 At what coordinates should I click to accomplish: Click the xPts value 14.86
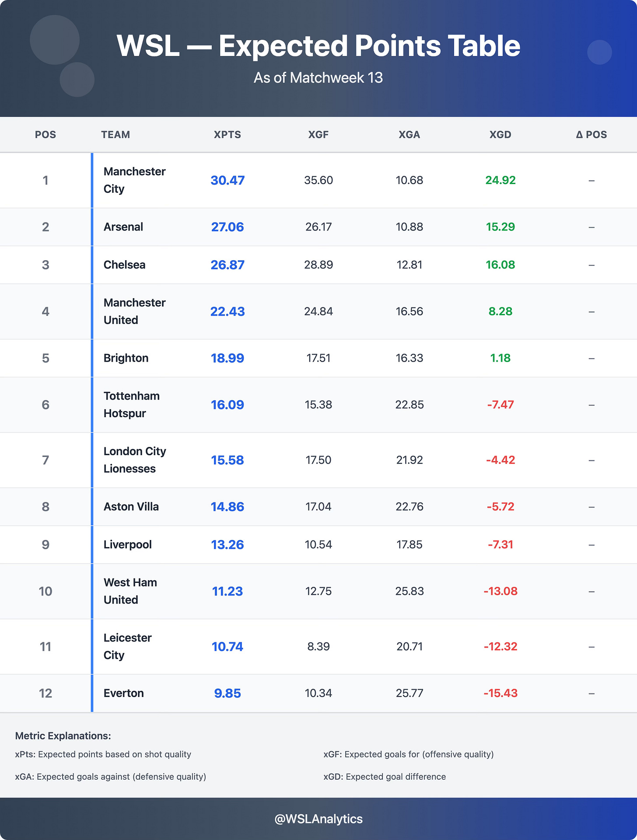click(x=227, y=507)
